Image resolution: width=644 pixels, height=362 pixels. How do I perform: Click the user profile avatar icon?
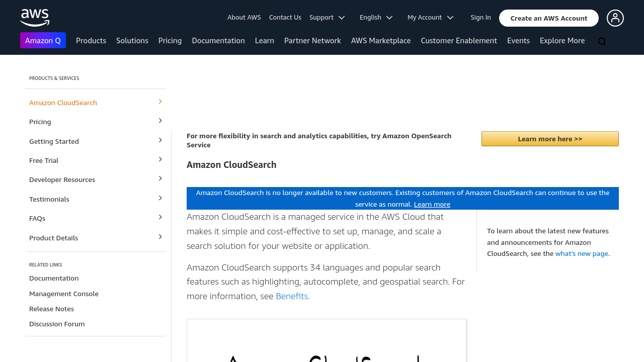[615, 18]
